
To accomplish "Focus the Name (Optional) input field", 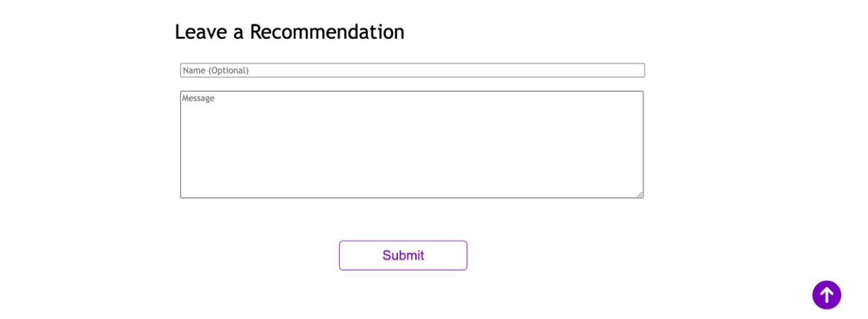I will click(x=412, y=70).
